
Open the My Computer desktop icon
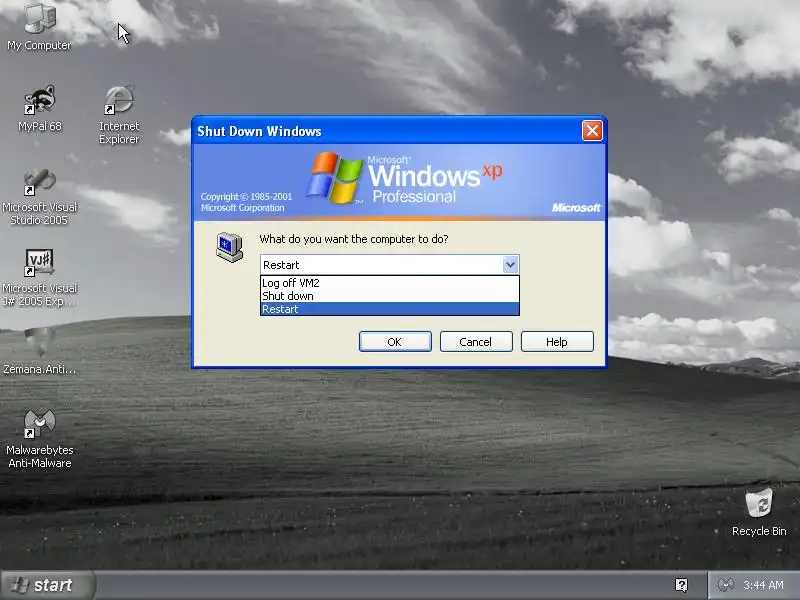(x=39, y=27)
